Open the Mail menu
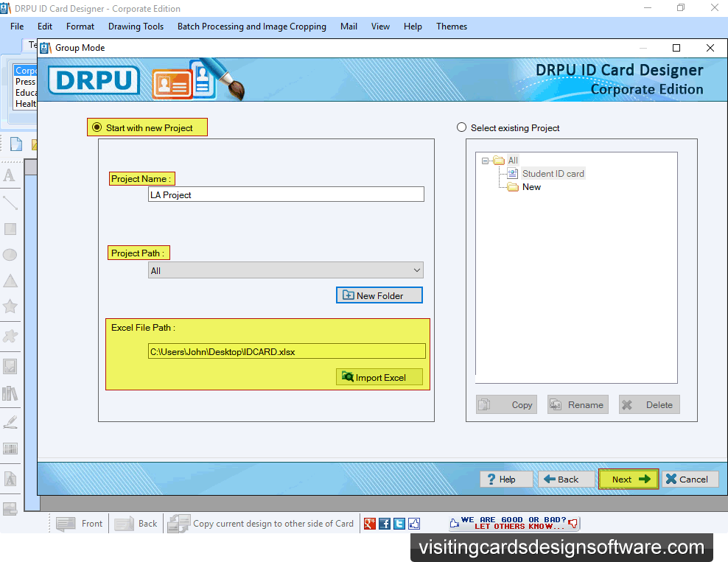The width and height of the screenshot is (728, 562). 349,27
